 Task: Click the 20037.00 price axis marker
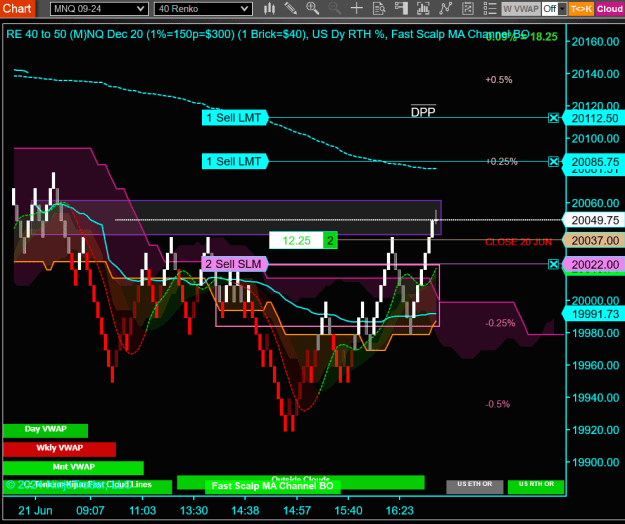[594, 240]
